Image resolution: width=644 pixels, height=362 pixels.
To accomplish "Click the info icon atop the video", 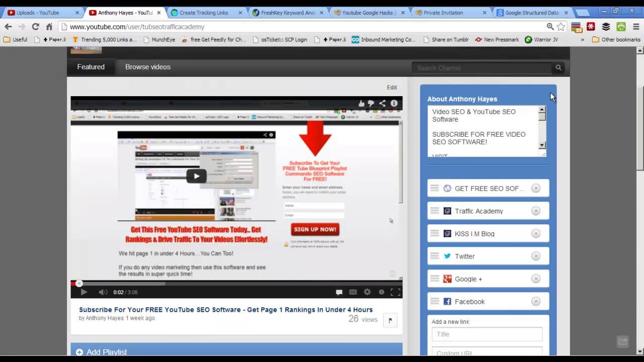I will tap(394, 104).
